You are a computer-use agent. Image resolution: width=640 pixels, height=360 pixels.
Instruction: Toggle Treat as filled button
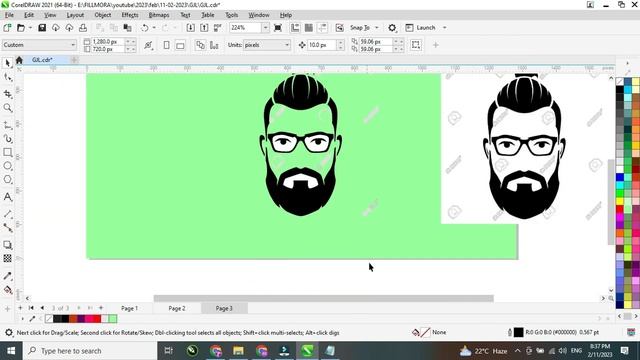click(416, 45)
